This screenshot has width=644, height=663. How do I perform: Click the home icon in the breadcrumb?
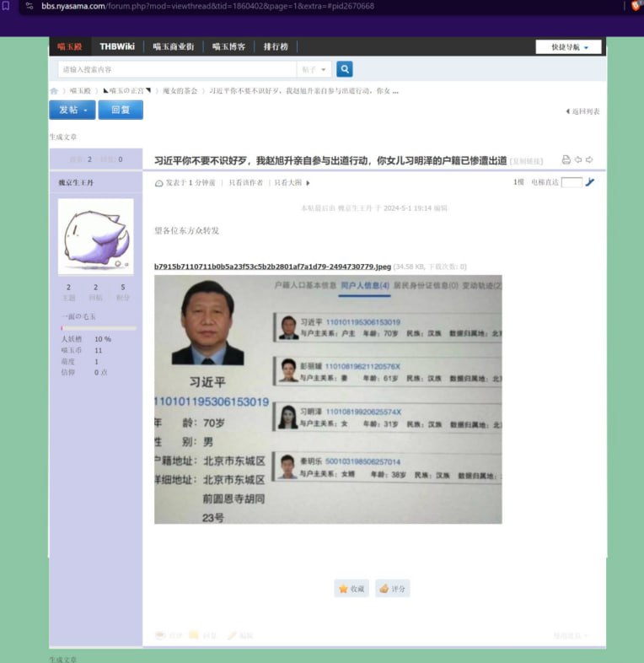pos(54,91)
